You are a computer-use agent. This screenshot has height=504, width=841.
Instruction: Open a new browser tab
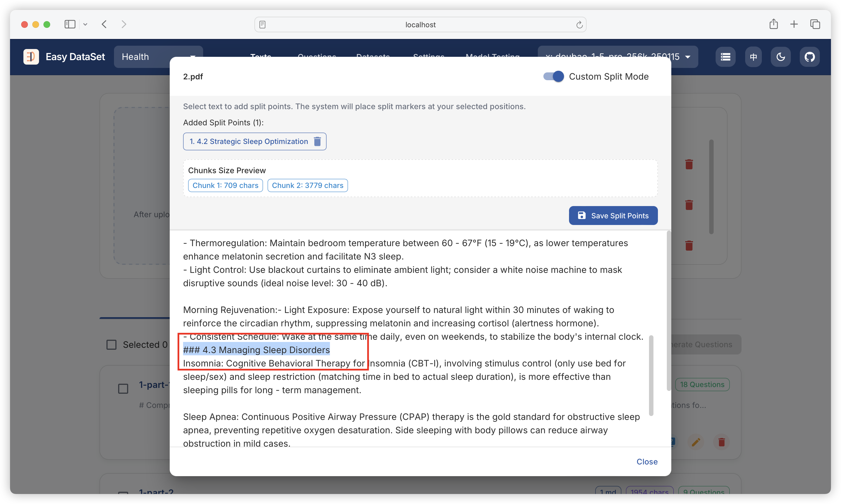pyautogui.click(x=794, y=24)
